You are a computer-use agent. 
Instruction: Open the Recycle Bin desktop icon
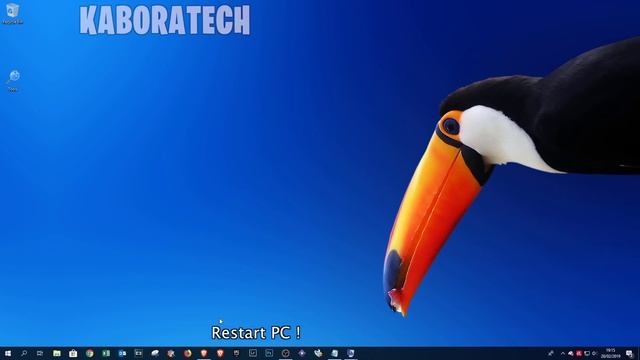pos(12,13)
